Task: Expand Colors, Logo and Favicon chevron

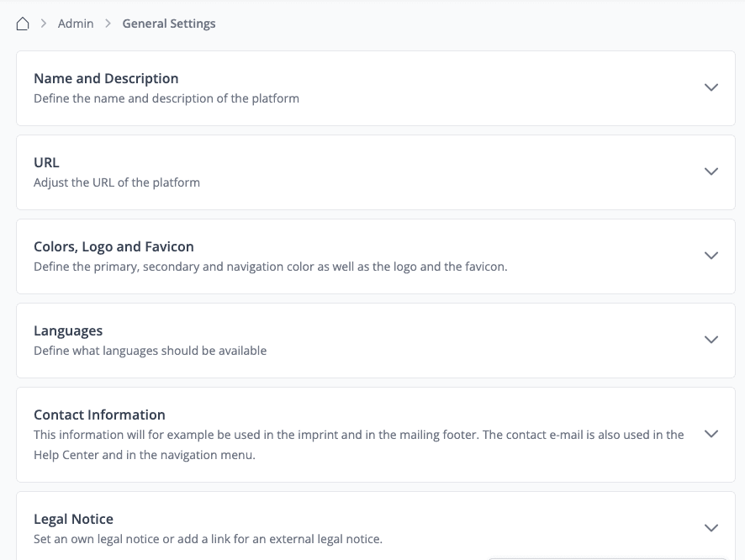Action: [711, 256]
